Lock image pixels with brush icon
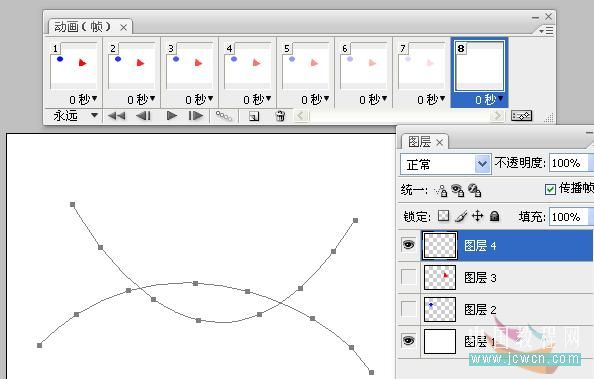 461,216
